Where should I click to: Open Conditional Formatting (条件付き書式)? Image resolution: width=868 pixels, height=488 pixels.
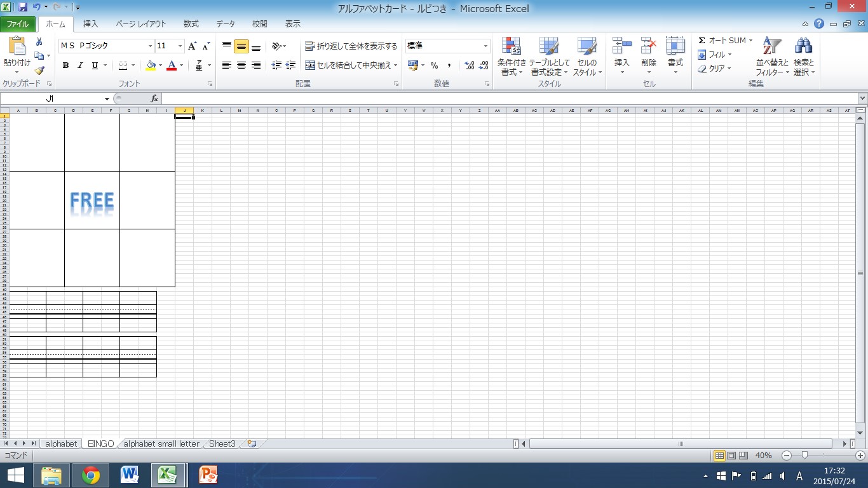tap(511, 57)
